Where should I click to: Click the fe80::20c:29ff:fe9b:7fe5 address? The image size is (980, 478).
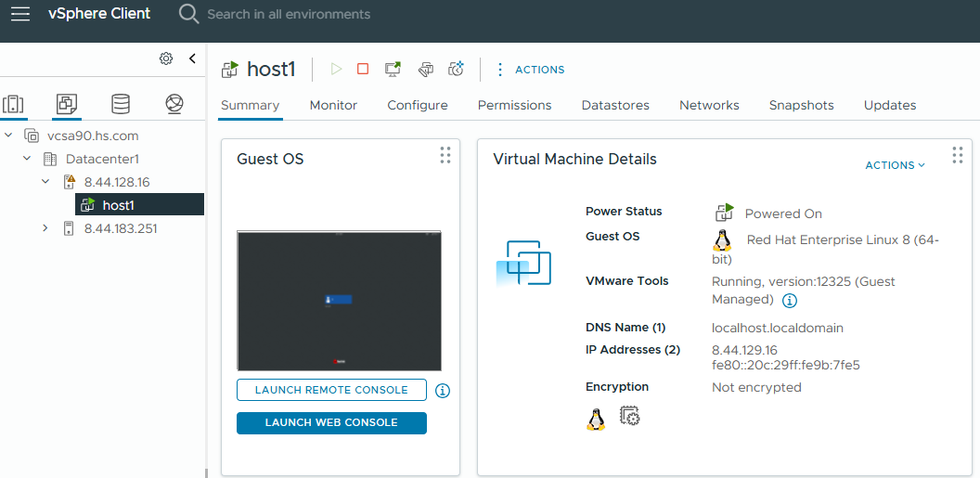pyautogui.click(x=786, y=366)
